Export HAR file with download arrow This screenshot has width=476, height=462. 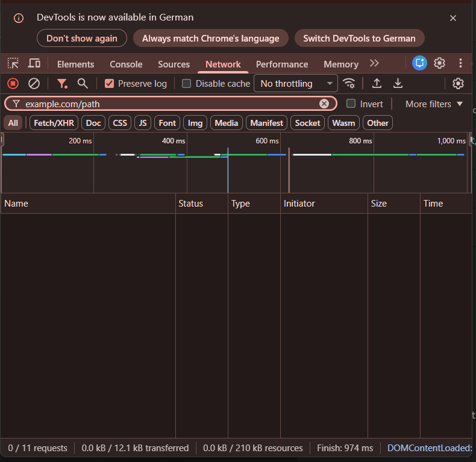398,84
